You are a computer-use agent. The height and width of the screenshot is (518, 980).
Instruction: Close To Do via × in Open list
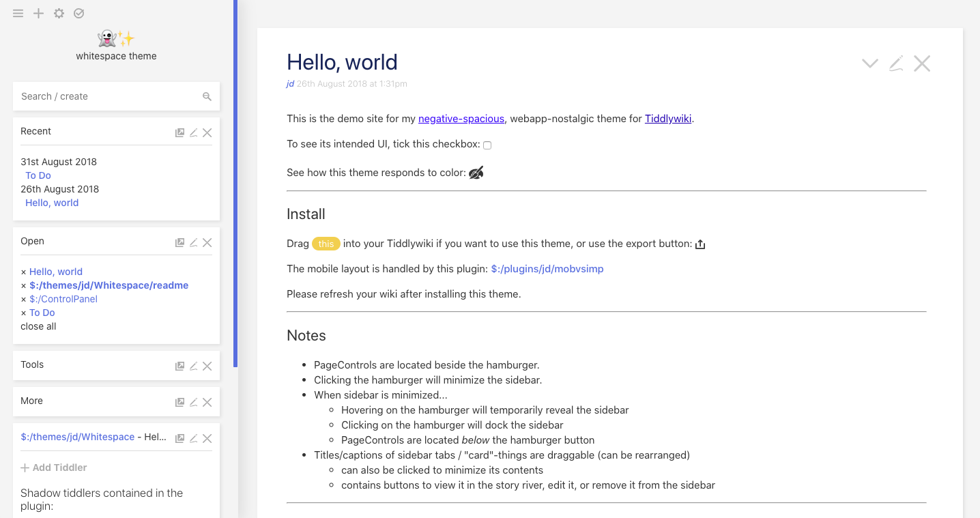[x=23, y=313]
